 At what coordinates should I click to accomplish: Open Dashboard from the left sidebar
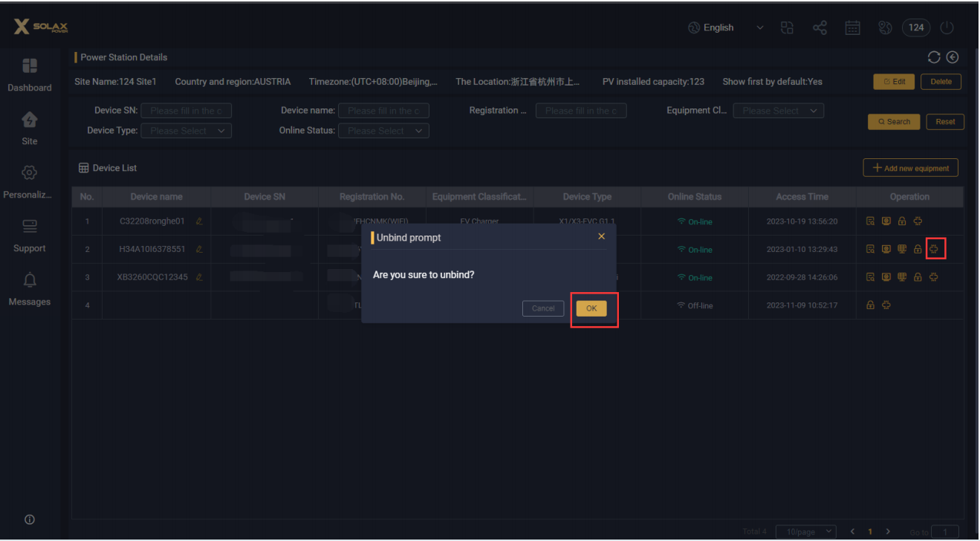(x=29, y=74)
